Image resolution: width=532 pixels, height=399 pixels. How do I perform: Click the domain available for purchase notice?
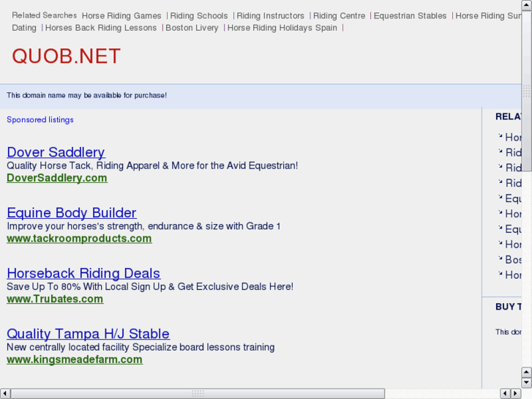tap(87, 95)
